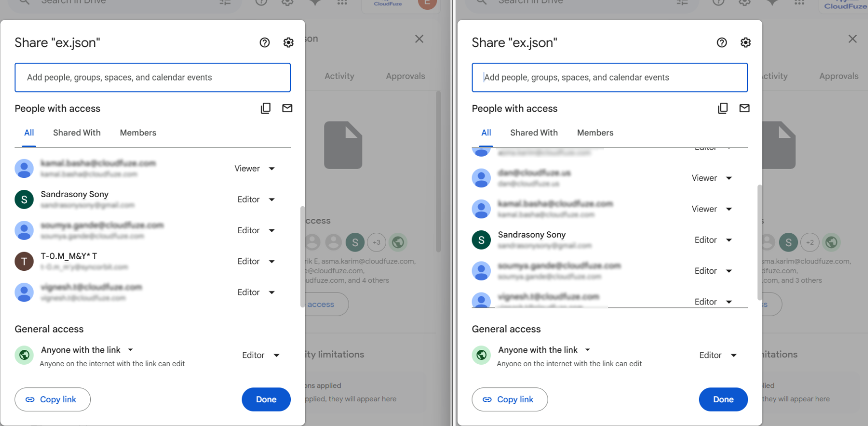This screenshot has width=868, height=426.
Task: Click the Share "ex.json" title in left dialog
Action: point(57,43)
